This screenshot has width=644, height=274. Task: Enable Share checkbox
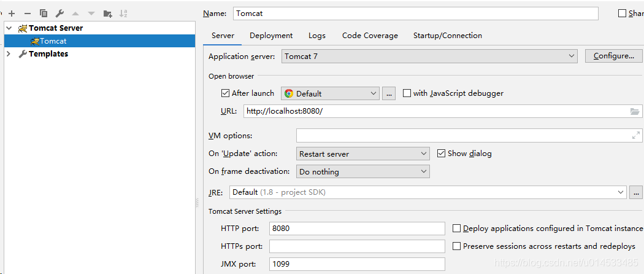(x=622, y=14)
